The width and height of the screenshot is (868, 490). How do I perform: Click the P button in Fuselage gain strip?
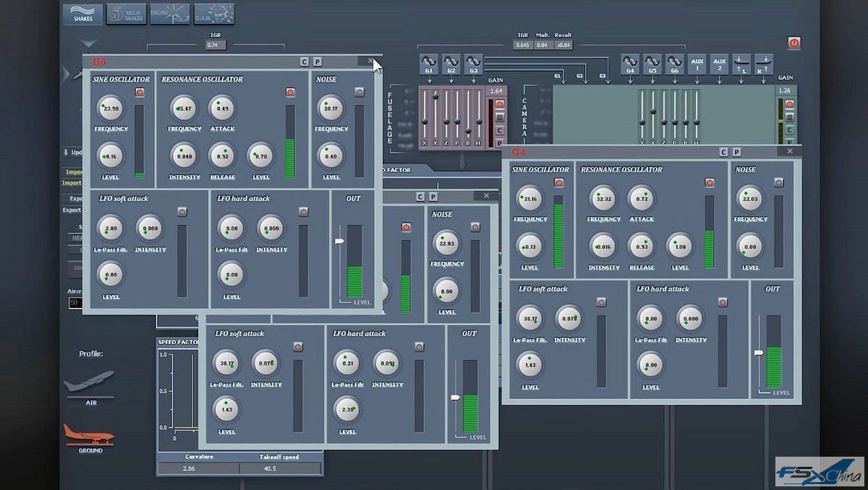(x=499, y=143)
